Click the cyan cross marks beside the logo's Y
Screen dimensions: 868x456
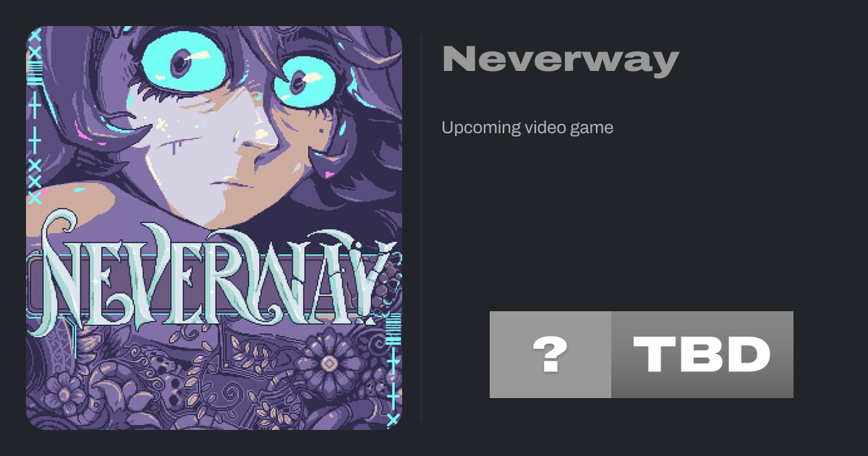click(393, 376)
